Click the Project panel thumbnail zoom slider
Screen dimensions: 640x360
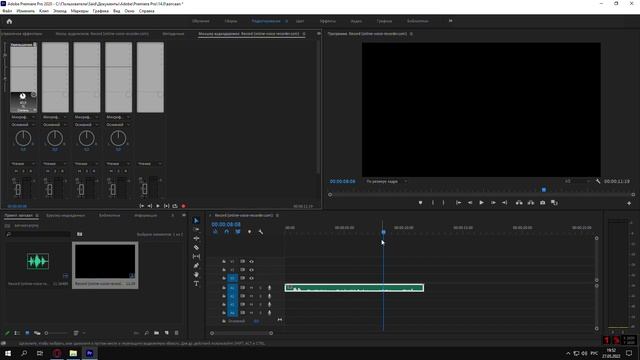pos(56,333)
